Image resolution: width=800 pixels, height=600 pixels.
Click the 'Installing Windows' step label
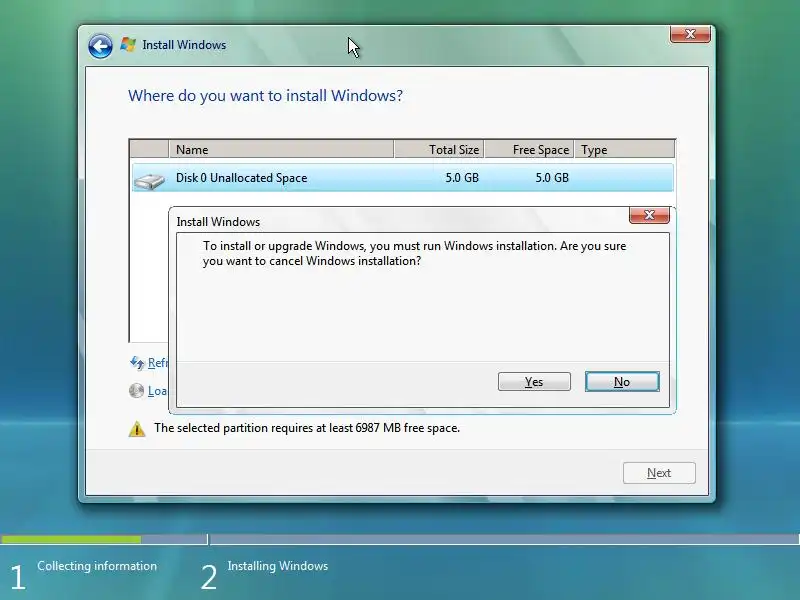pos(278,566)
